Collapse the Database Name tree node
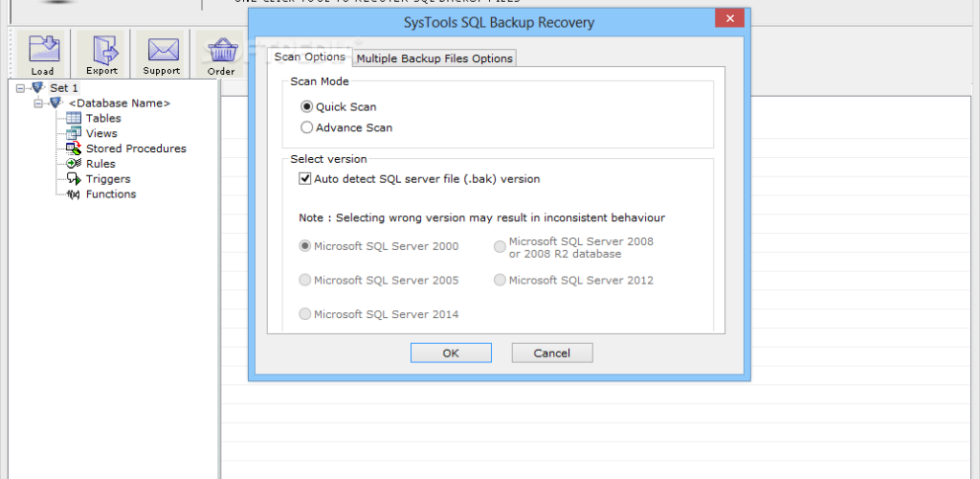This screenshot has height=479, width=980. tap(38, 103)
